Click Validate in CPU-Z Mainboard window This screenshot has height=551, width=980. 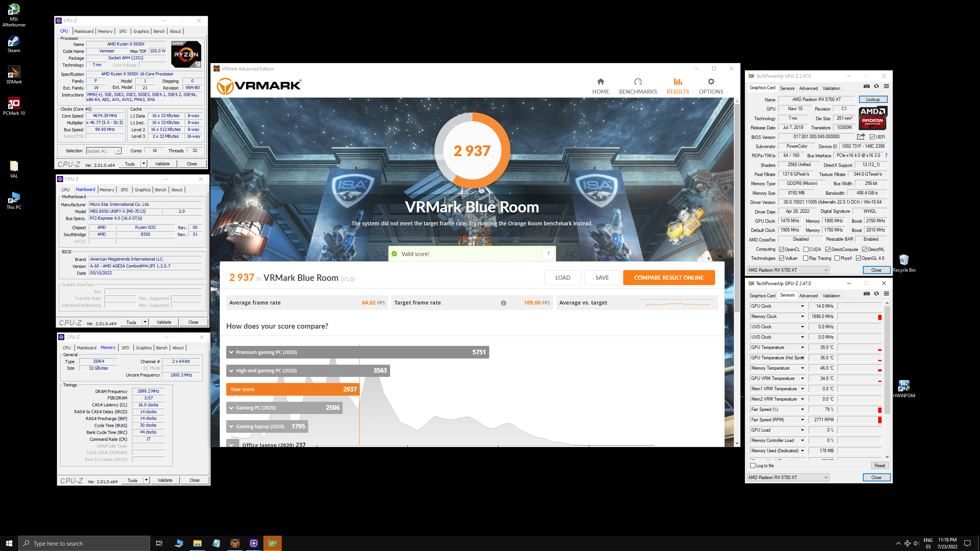click(x=164, y=322)
